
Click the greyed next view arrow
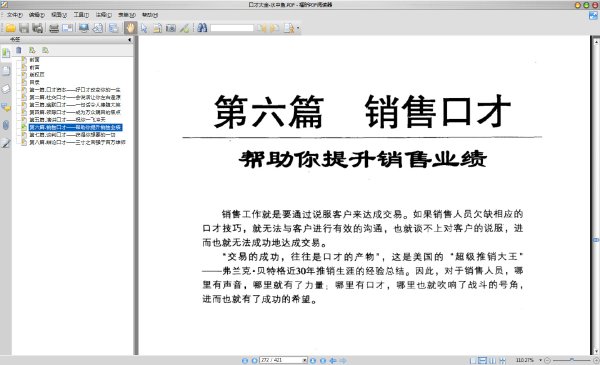pyautogui.click(x=343, y=360)
